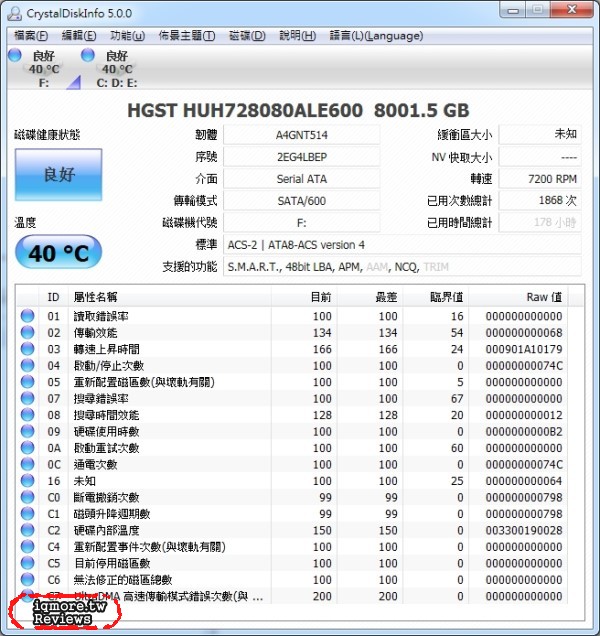
Task: Click current value 166 for 轉速上昇時間
Action: (x=322, y=349)
